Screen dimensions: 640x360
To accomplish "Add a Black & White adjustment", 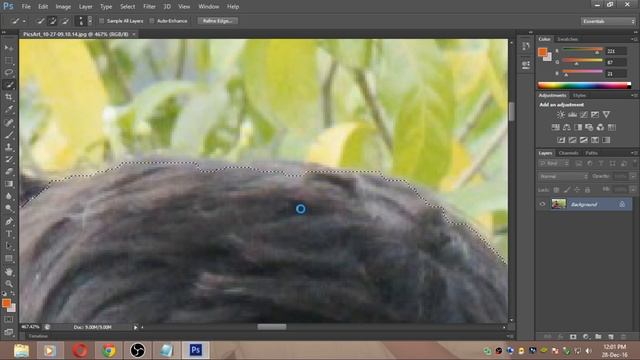I will 578,127.
